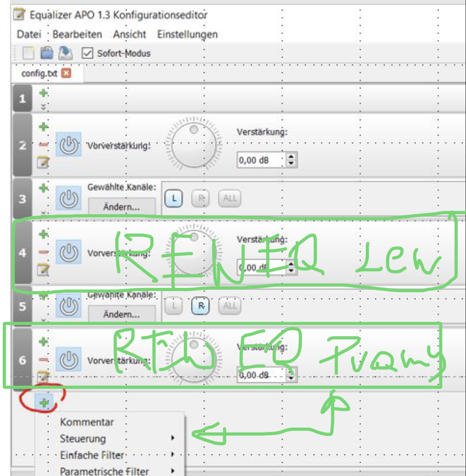Open the Bearbeiten menu
The image size is (466, 476).
point(77,34)
